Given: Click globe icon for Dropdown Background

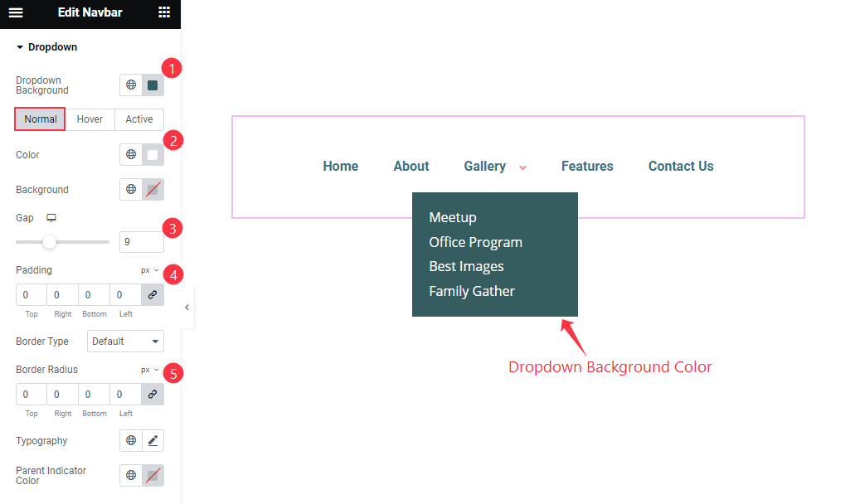Looking at the screenshot, I should coord(131,85).
